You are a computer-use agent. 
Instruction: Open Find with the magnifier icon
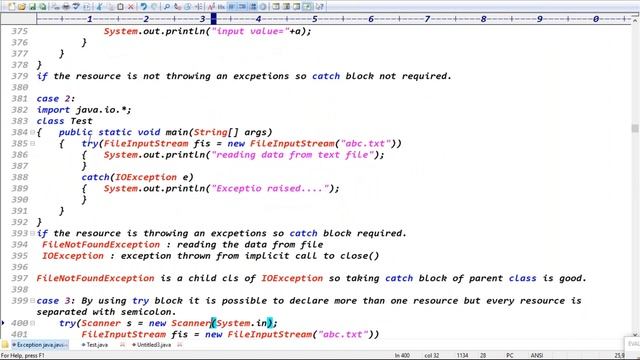[167, 7]
